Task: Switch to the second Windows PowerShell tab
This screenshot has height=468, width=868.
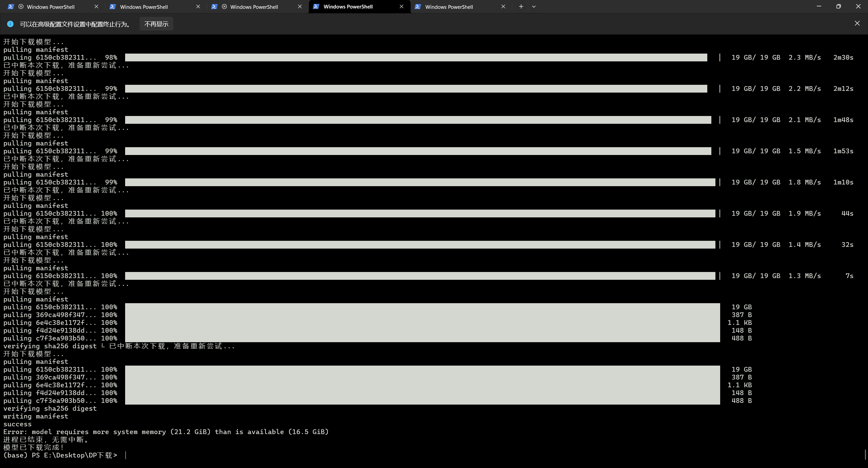Action: (x=144, y=7)
